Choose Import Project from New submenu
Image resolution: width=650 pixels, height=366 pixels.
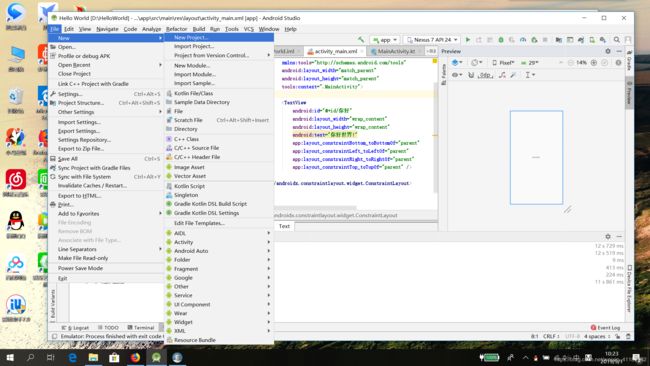point(219,46)
